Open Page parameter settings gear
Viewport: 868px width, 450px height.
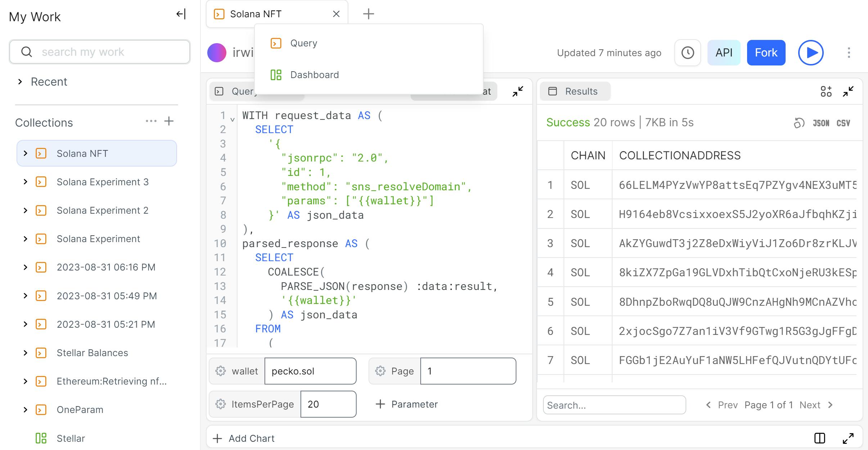coord(380,371)
